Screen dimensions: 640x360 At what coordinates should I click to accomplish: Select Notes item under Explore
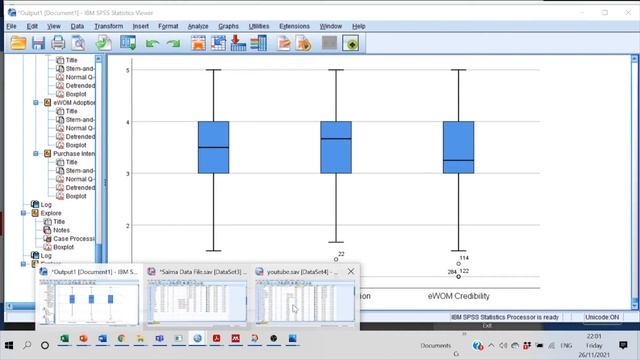coord(61,230)
